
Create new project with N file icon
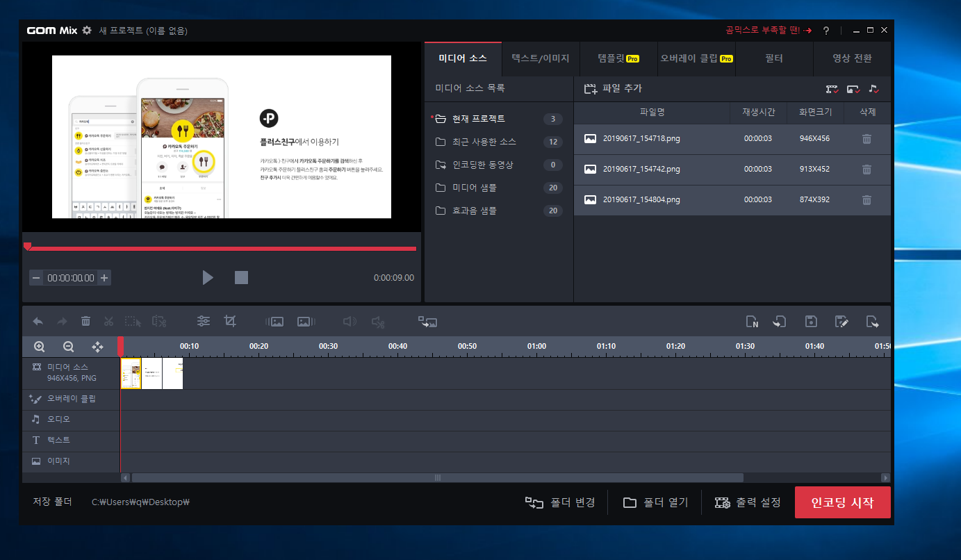pyautogui.click(x=752, y=322)
